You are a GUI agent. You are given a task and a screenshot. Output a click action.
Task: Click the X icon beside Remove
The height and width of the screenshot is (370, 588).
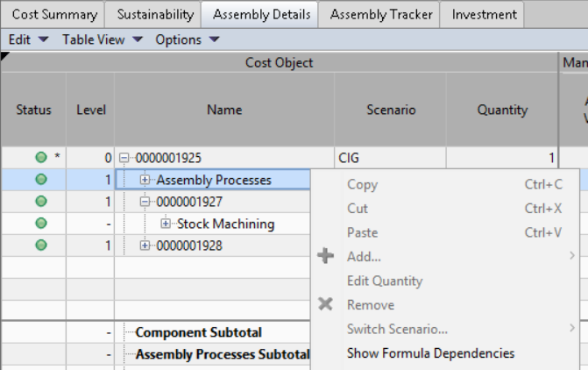coord(326,305)
